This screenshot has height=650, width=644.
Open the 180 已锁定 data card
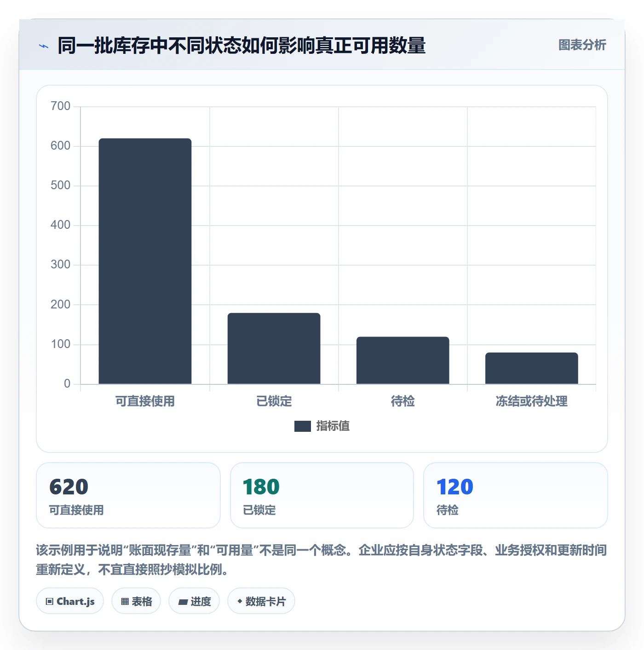click(322, 495)
